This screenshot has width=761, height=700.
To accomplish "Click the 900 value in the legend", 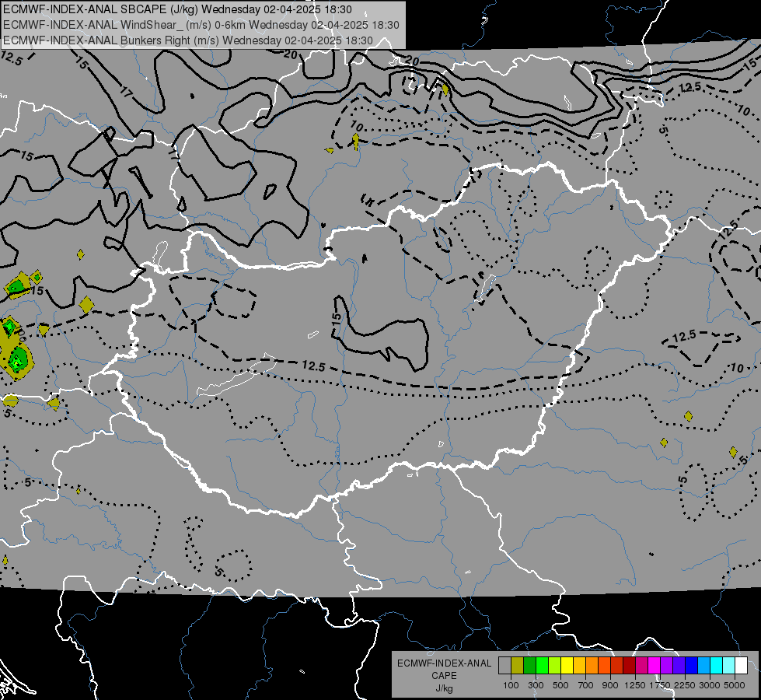I will tap(610, 685).
